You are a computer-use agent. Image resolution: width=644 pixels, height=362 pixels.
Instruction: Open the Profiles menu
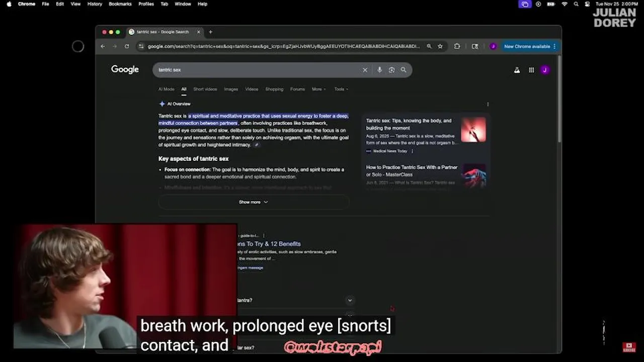(x=146, y=4)
